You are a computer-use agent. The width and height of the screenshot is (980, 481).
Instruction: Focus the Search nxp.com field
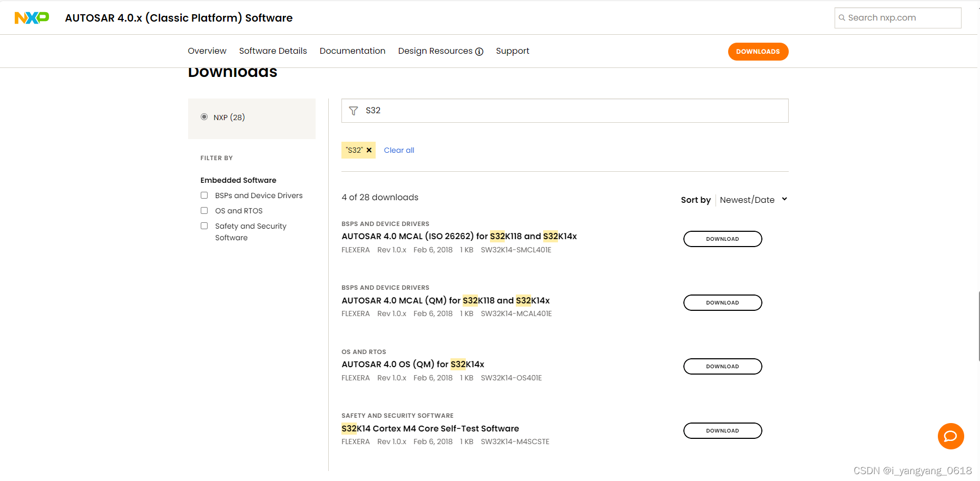898,18
